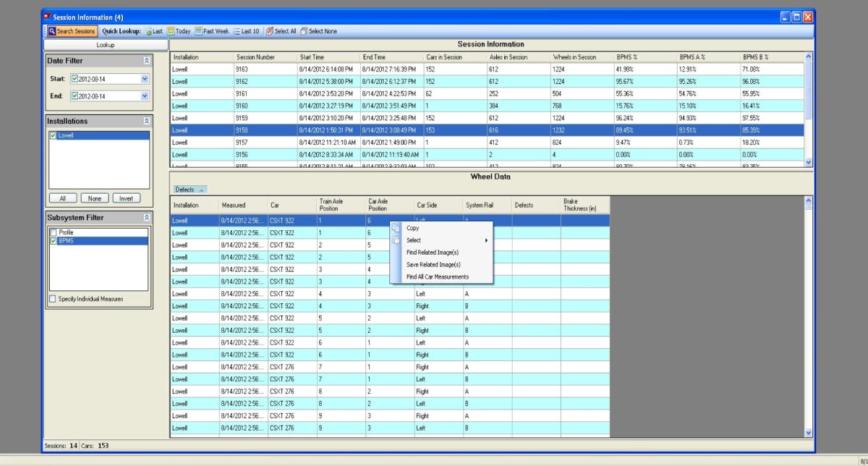Click the Defects column header
Image resolution: width=868 pixels, height=466 pixels.
coord(536,205)
